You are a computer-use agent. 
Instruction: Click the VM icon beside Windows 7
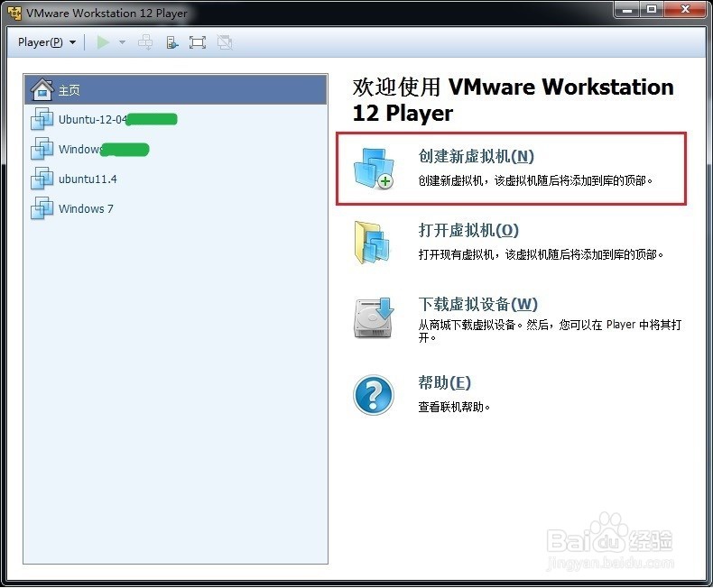[x=42, y=208]
